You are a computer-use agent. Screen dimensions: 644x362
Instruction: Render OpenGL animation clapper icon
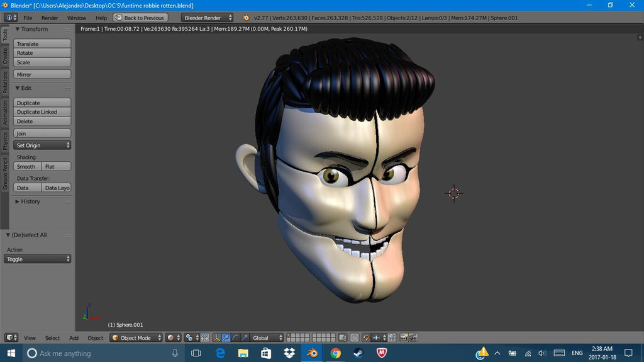pyautogui.click(x=413, y=337)
